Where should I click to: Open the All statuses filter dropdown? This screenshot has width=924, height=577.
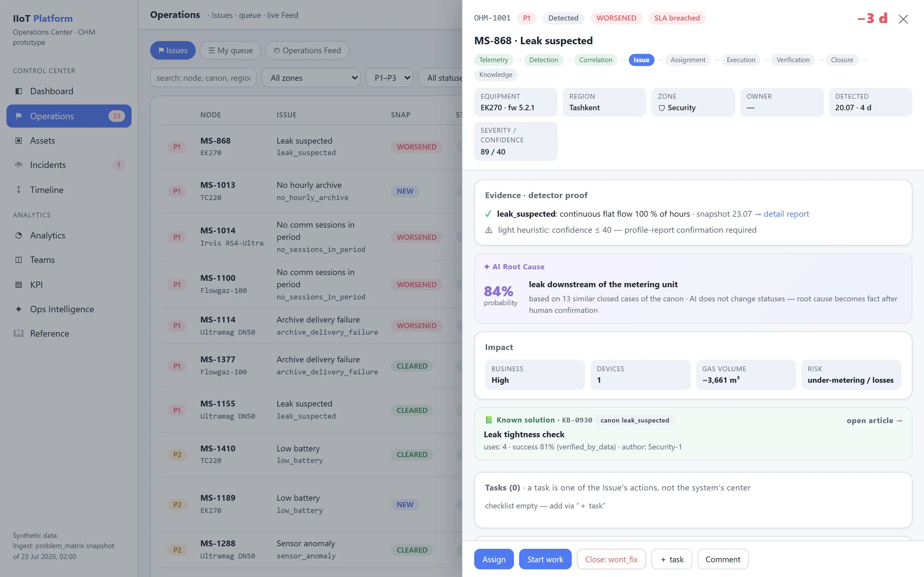[x=441, y=78]
